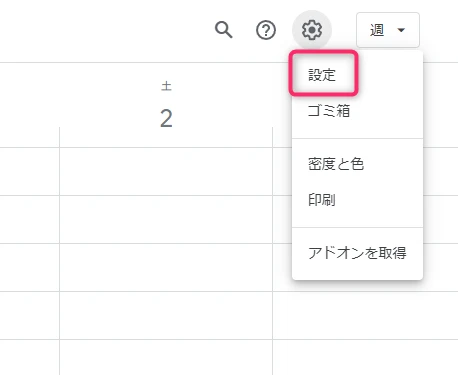This screenshot has height=375, width=458.
Task: Expand the 週 view switcher dropdown
Action: (x=388, y=30)
